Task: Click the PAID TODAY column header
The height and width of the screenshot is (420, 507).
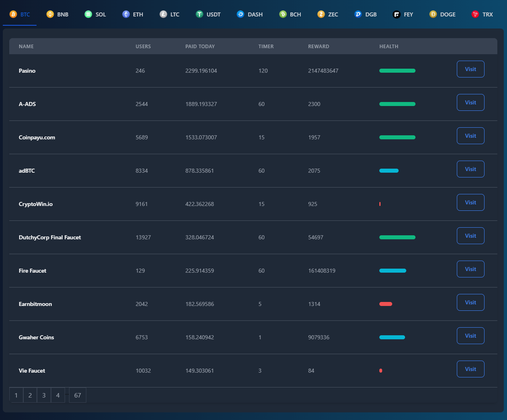Action: (200, 47)
